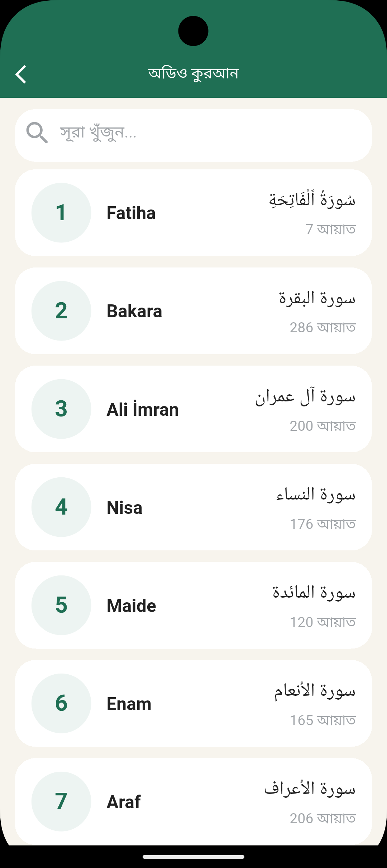The height and width of the screenshot is (868, 387).
Task: Open the Araf sura
Action: [193, 801]
